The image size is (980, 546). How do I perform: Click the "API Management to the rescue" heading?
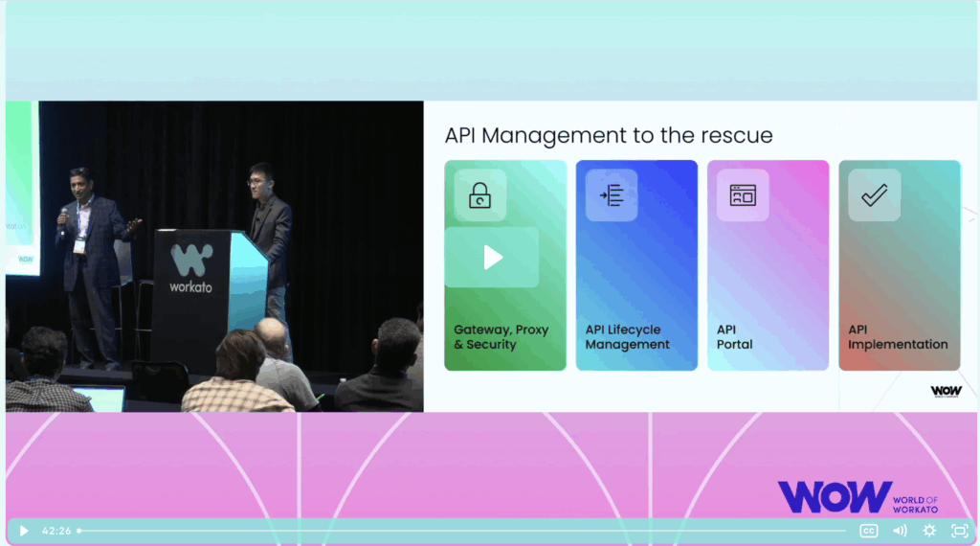click(608, 135)
